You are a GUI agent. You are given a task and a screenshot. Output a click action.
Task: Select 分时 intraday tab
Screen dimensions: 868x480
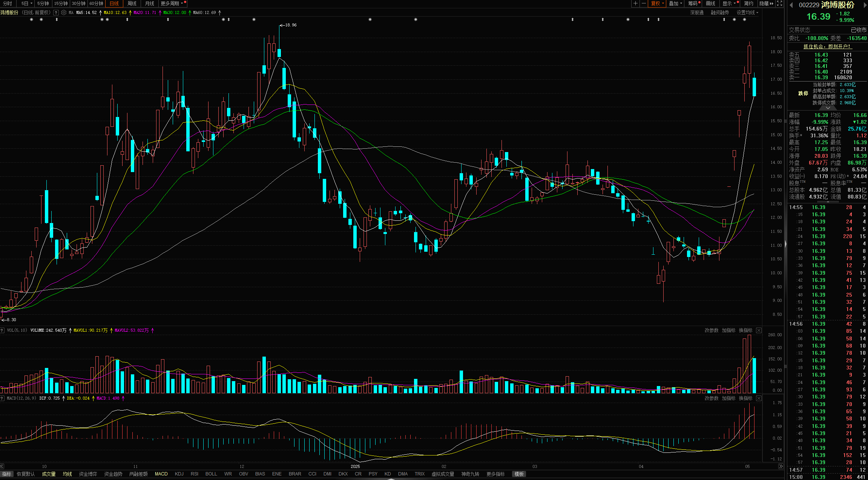8,3
